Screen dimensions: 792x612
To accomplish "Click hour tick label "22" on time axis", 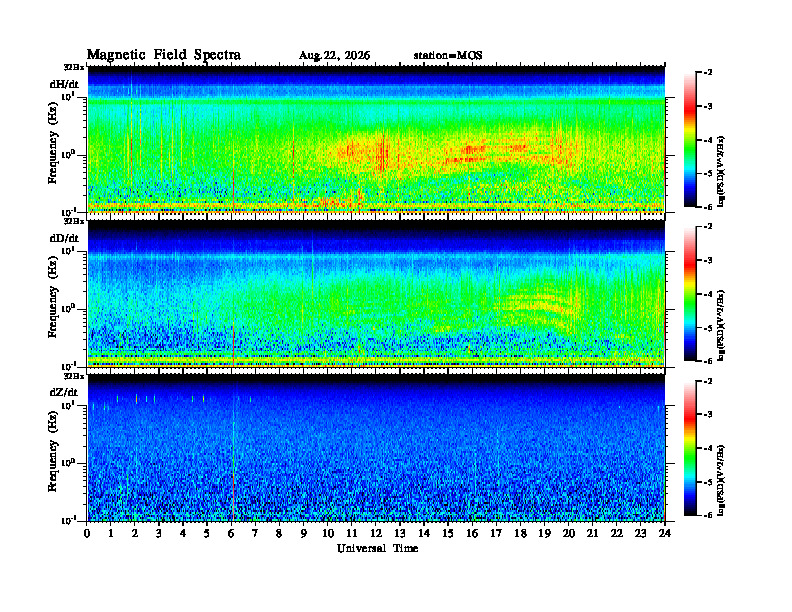I will pos(617,533).
